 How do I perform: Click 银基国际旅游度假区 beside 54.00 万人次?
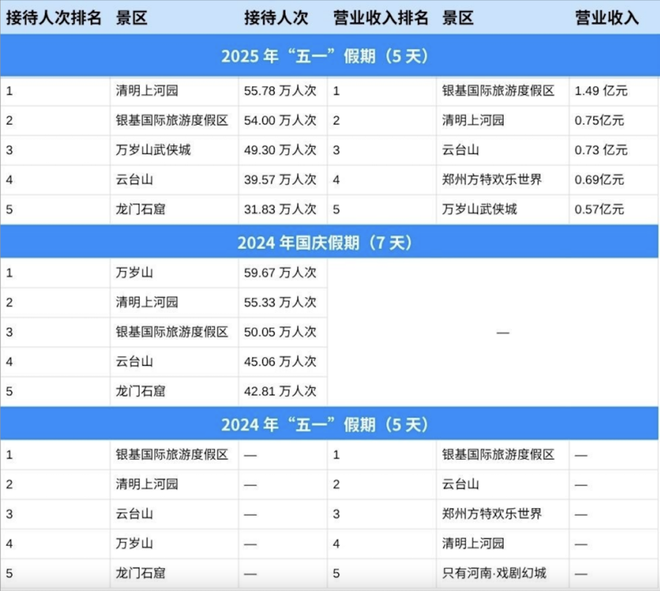point(172,120)
